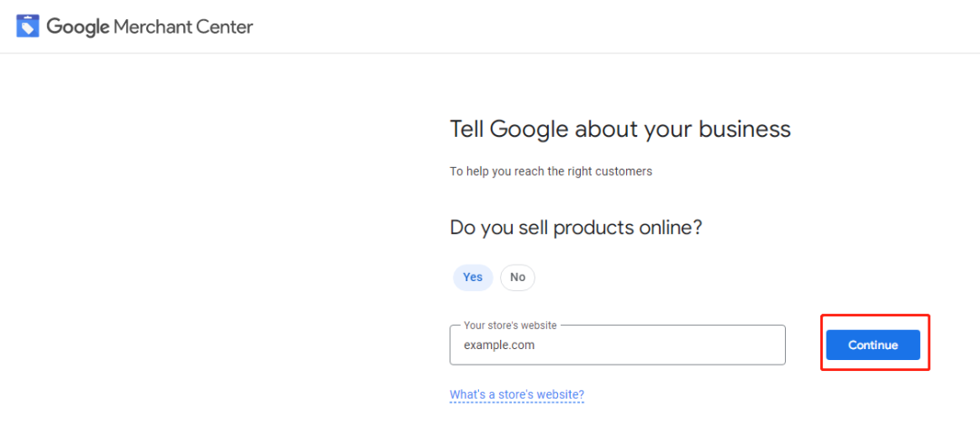This screenshot has width=980, height=428.
Task: Select Yes for selling products online
Action: [473, 277]
